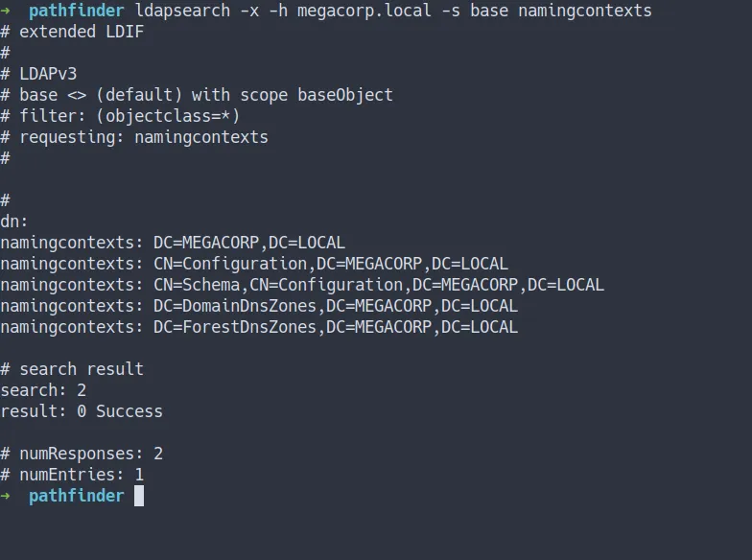Click the ForestDnsZones naming context line
Screen dimensions: 752x560
click(x=259, y=327)
